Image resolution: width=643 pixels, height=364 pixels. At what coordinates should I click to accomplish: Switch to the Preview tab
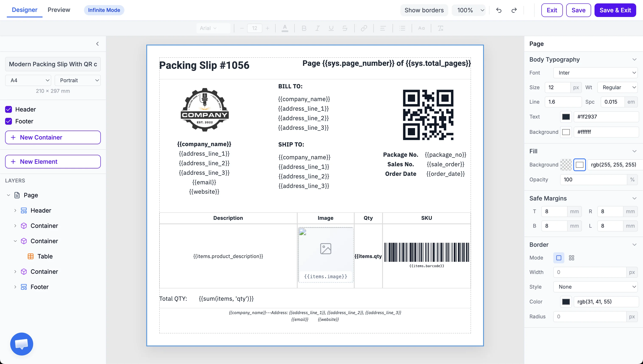[59, 10]
